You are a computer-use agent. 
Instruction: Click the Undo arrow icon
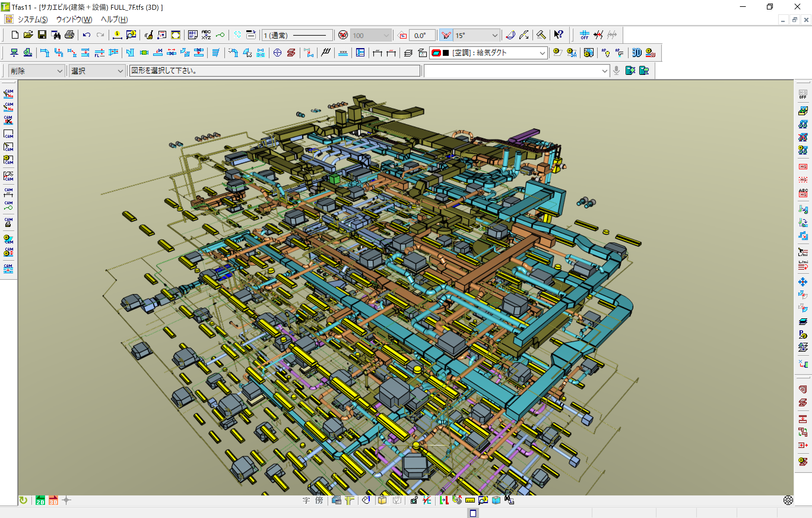pos(87,35)
